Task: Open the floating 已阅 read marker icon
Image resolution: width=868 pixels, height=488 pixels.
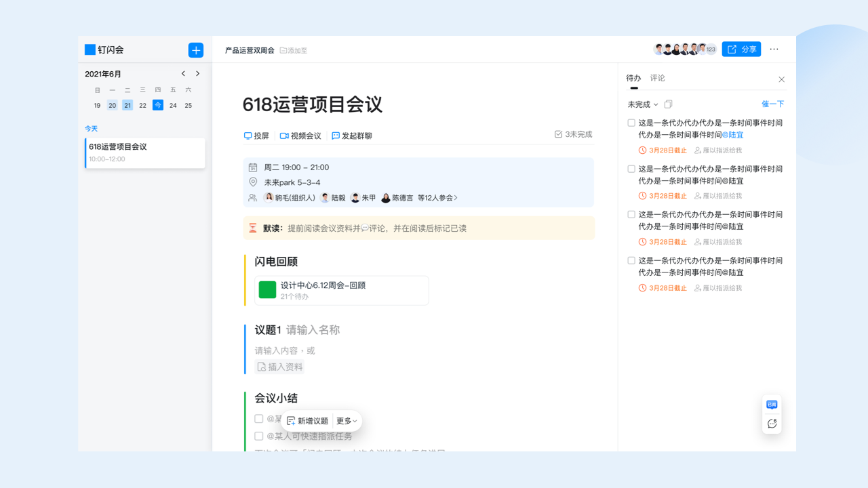Action: 771,404
